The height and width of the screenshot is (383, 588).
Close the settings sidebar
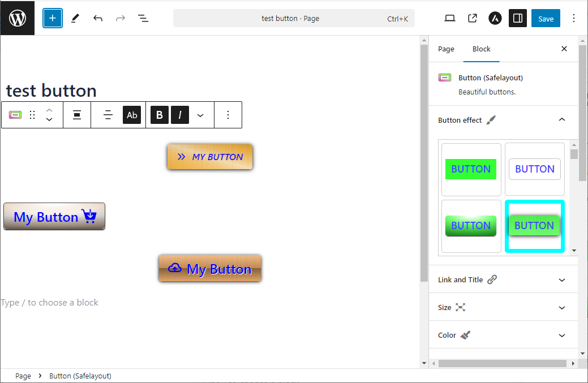[x=564, y=49]
